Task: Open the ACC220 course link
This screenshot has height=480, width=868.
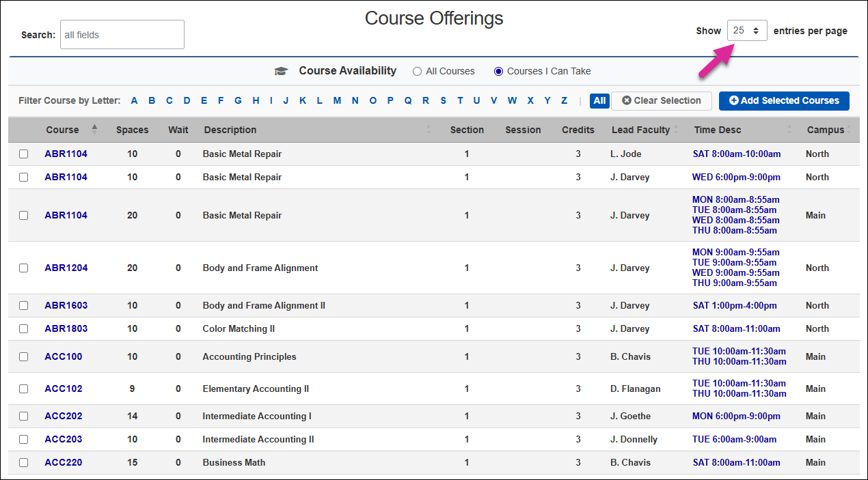Action: coord(64,462)
